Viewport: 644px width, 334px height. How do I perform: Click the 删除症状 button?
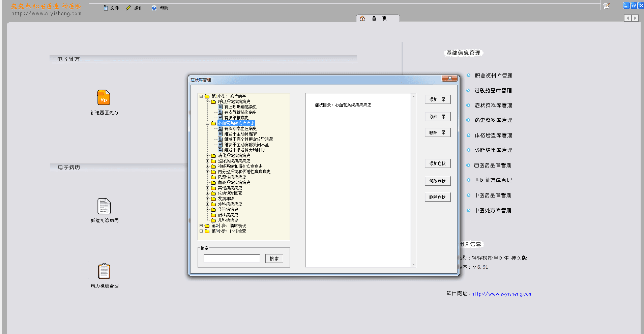pyautogui.click(x=437, y=197)
